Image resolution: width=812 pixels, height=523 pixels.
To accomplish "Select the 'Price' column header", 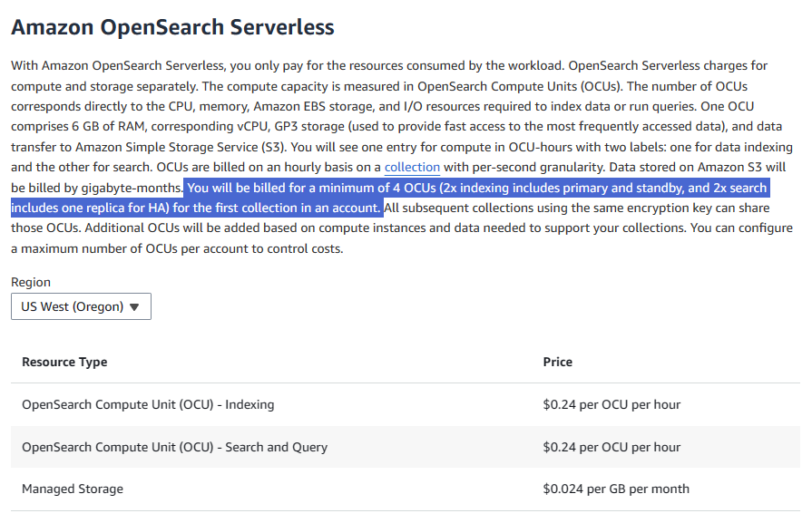I will pos(558,363).
